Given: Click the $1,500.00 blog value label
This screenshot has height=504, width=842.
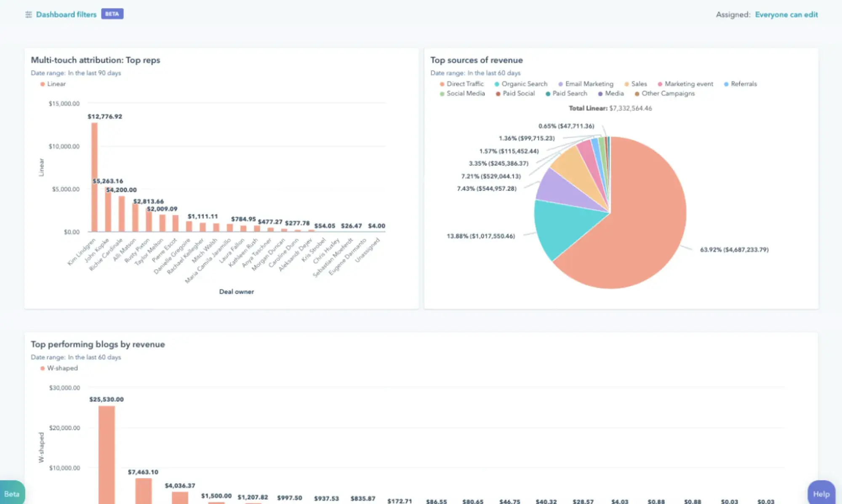Looking at the screenshot, I should click(x=216, y=496).
